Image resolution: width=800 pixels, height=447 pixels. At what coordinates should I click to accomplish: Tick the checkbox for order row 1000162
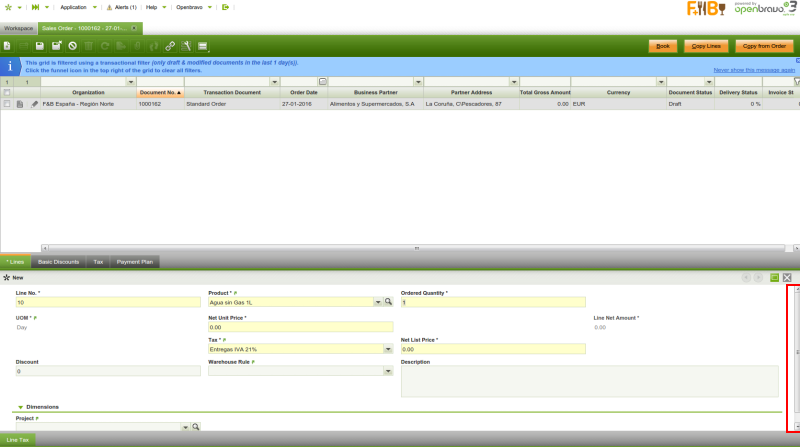[7, 104]
